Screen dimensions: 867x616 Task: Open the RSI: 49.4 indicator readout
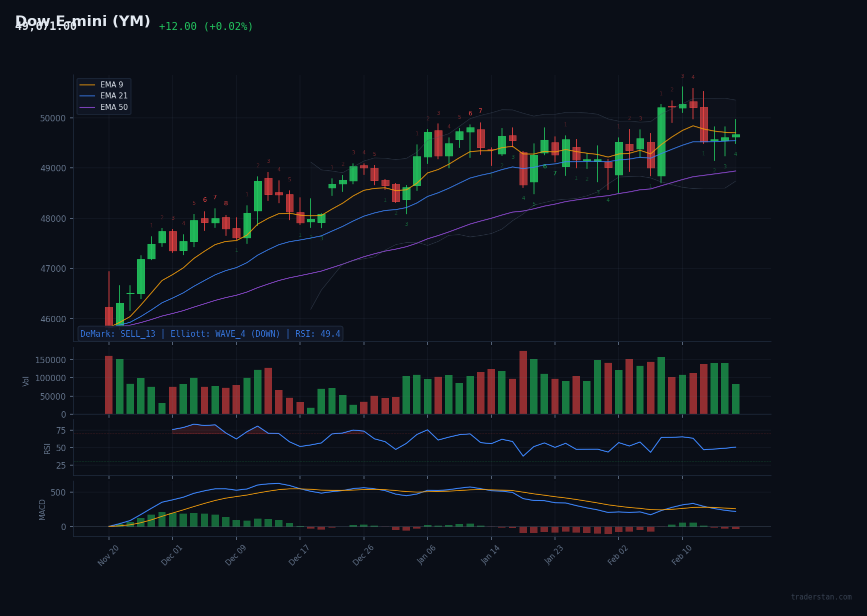coord(318,334)
